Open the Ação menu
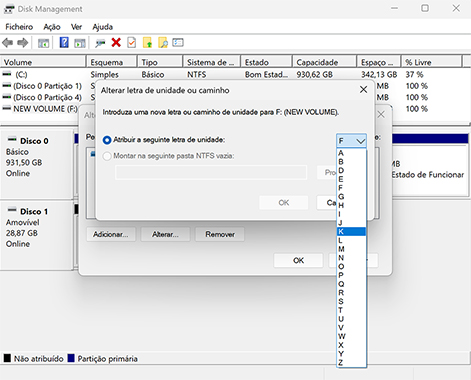The image size is (471, 380). click(x=52, y=27)
